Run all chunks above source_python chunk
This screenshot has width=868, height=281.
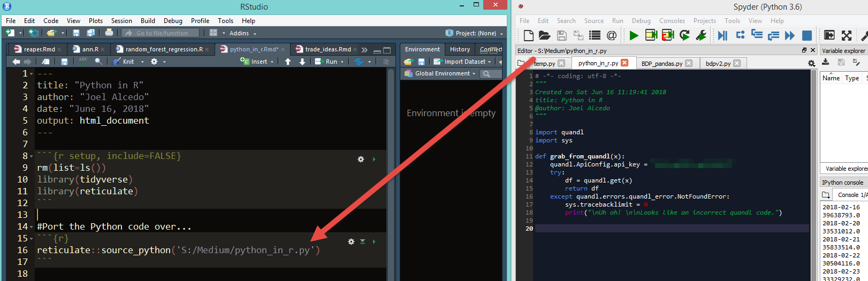(x=362, y=242)
